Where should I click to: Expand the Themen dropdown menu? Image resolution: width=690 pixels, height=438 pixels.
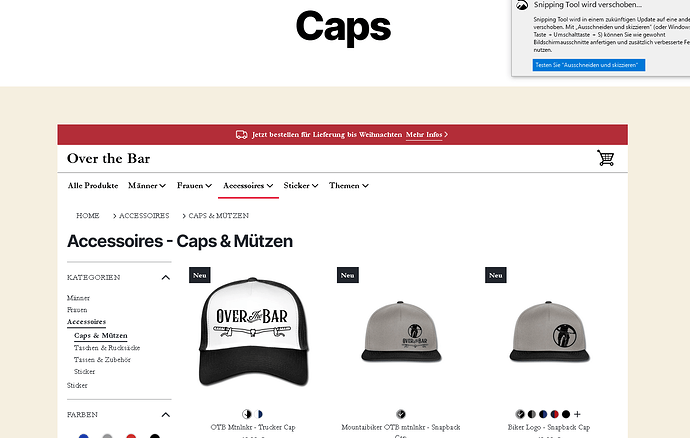[349, 186]
